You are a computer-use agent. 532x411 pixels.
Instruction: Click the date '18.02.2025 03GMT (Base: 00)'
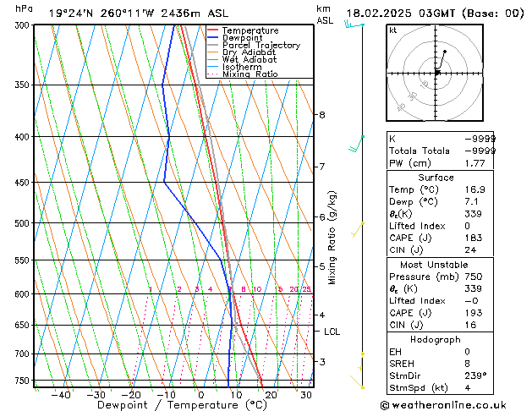point(435,14)
